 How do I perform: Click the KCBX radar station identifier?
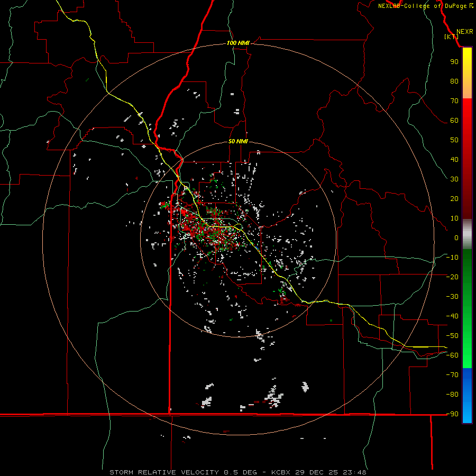(281, 472)
